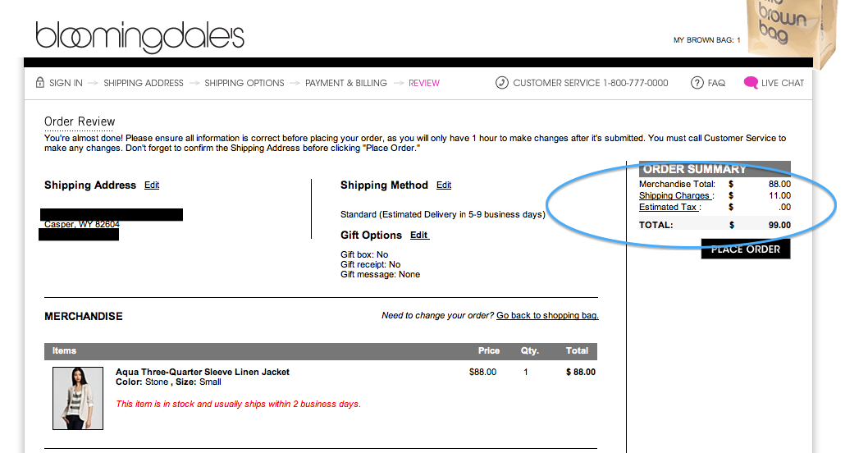Image resolution: width=868 pixels, height=453 pixels.
Task: Click the brown bag image
Action: click(x=793, y=33)
